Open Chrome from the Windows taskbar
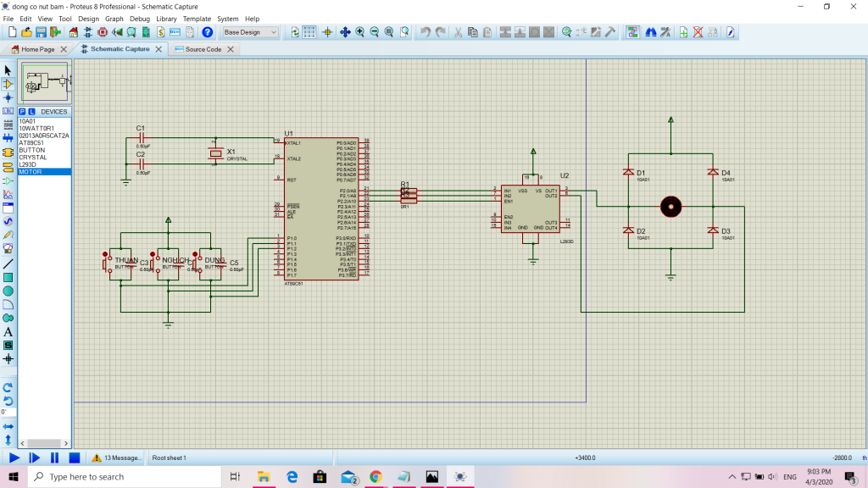Screen dimensions: 868x488 pos(375,477)
